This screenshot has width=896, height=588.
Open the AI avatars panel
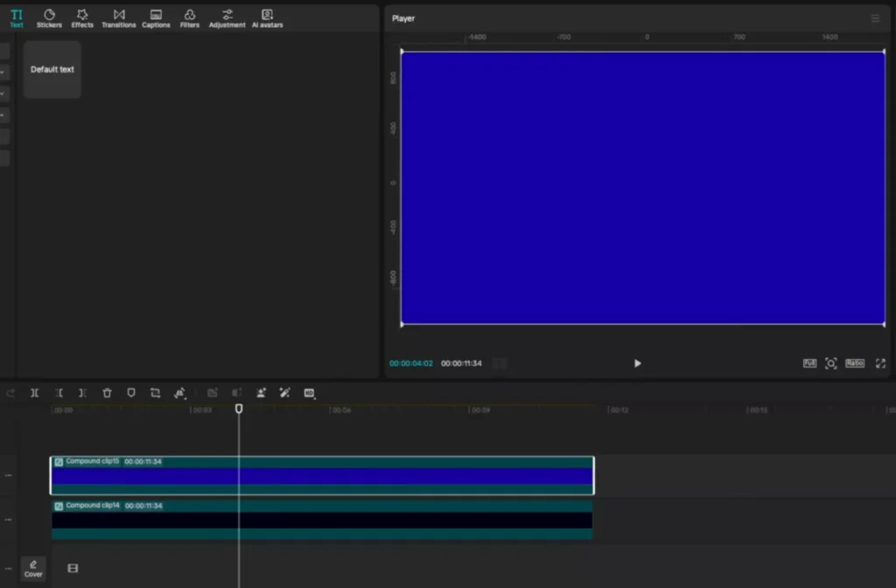click(267, 18)
